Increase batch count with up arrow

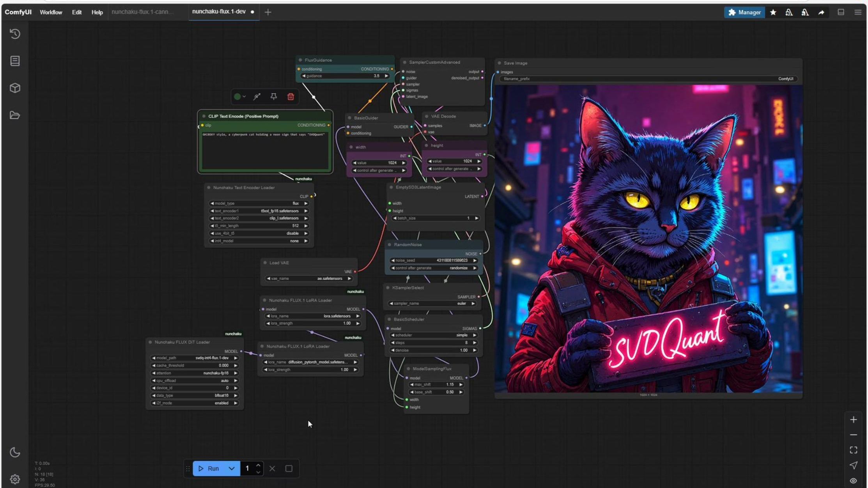click(x=258, y=465)
